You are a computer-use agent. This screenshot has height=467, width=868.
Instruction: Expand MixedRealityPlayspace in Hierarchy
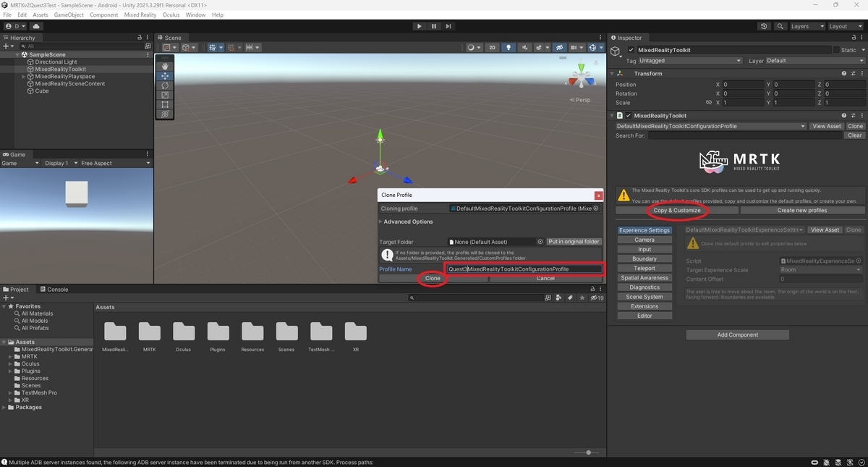coord(24,77)
